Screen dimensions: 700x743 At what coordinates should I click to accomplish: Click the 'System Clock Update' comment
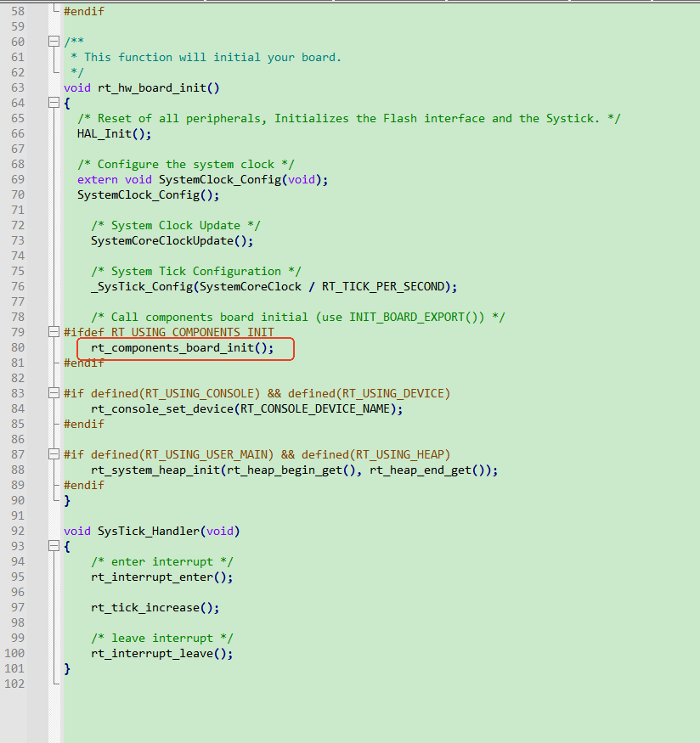(x=175, y=226)
